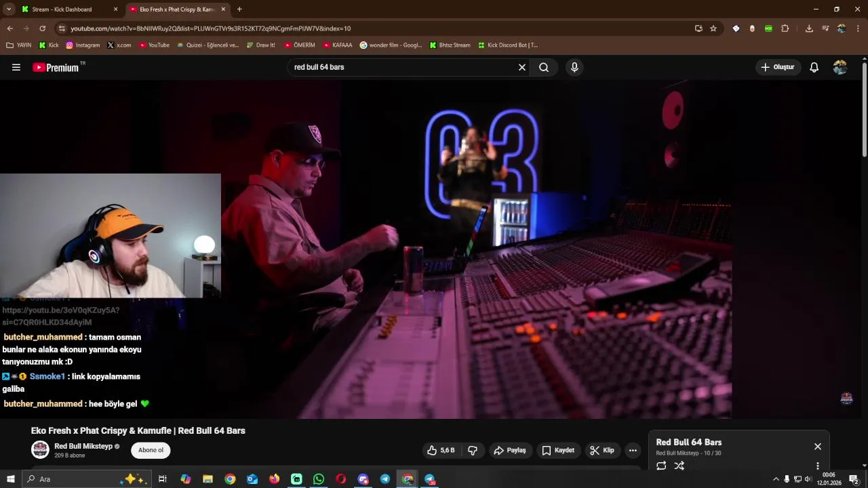The image size is (868, 488).
Task: Run search with the magnifier button
Action: (544, 67)
